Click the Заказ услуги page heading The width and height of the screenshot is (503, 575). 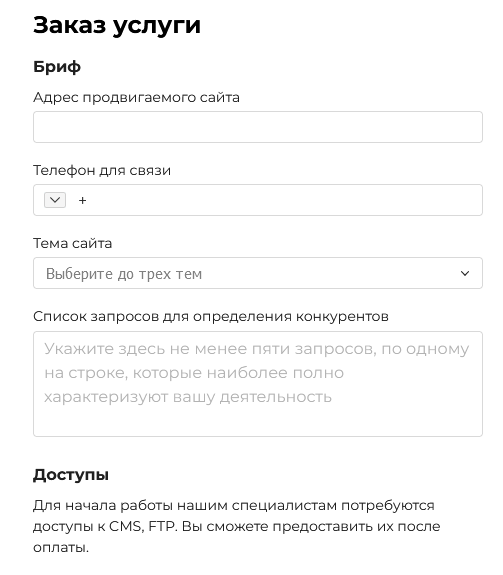point(117,25)
